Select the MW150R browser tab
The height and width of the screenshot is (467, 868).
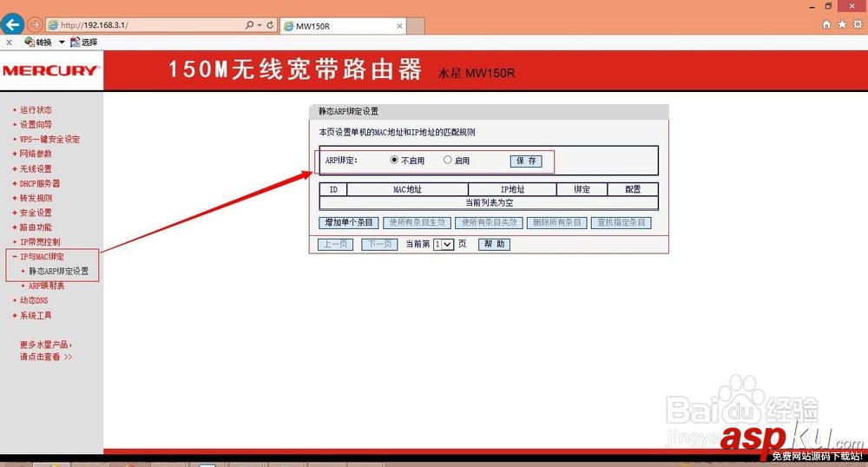click(x=343, y=26)
